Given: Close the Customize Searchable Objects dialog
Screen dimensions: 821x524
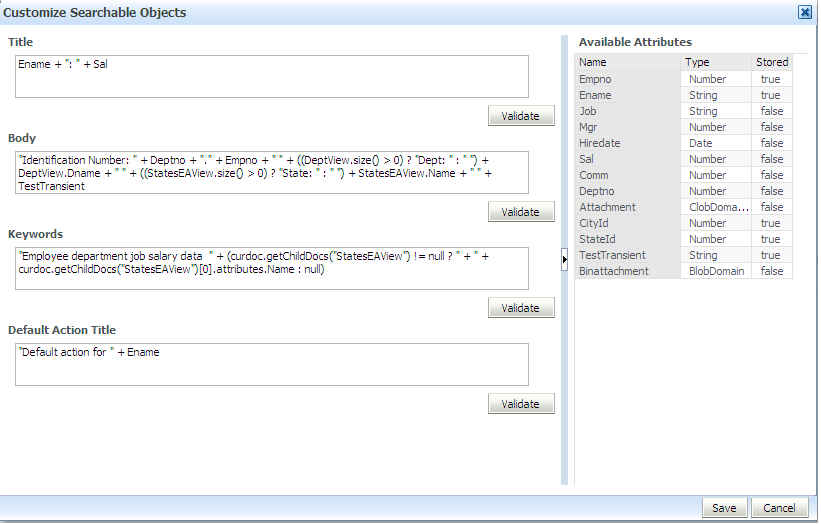Looking at the screenshot, I should tap(805, 12).
